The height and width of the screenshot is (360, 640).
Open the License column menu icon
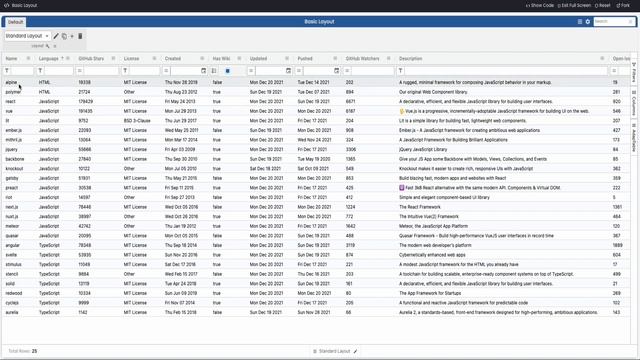[x=154, y=58]
